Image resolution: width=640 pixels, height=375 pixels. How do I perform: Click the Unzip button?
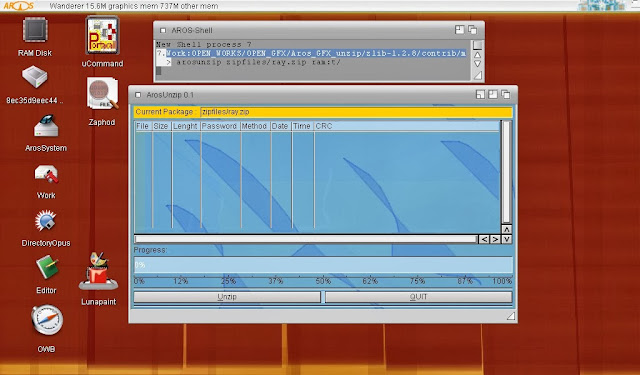tap(227, 297)
